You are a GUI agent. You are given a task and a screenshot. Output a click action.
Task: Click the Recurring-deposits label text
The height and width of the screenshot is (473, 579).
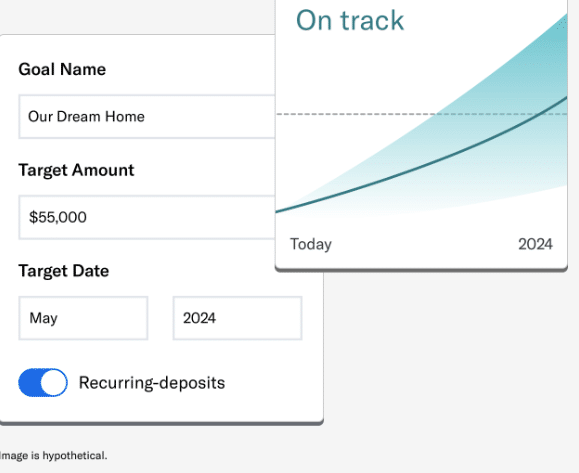coord(152,383)
